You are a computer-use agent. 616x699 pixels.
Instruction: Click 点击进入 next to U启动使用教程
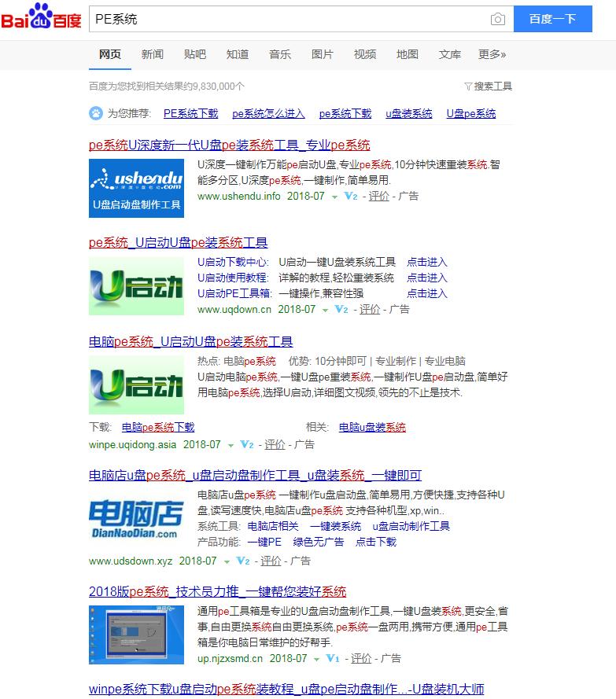427,278
